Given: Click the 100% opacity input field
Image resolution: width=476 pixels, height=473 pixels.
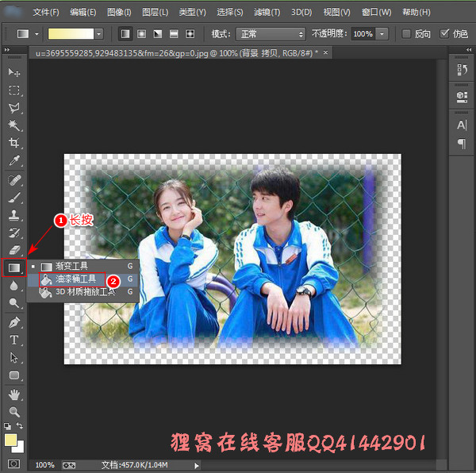Looking at the screenshot, I should [363, 34].
